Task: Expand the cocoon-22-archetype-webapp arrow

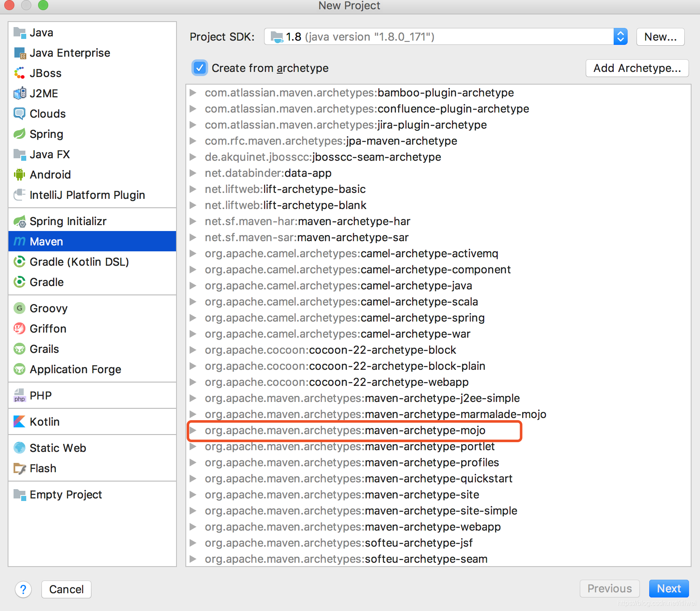Action: 193,382
